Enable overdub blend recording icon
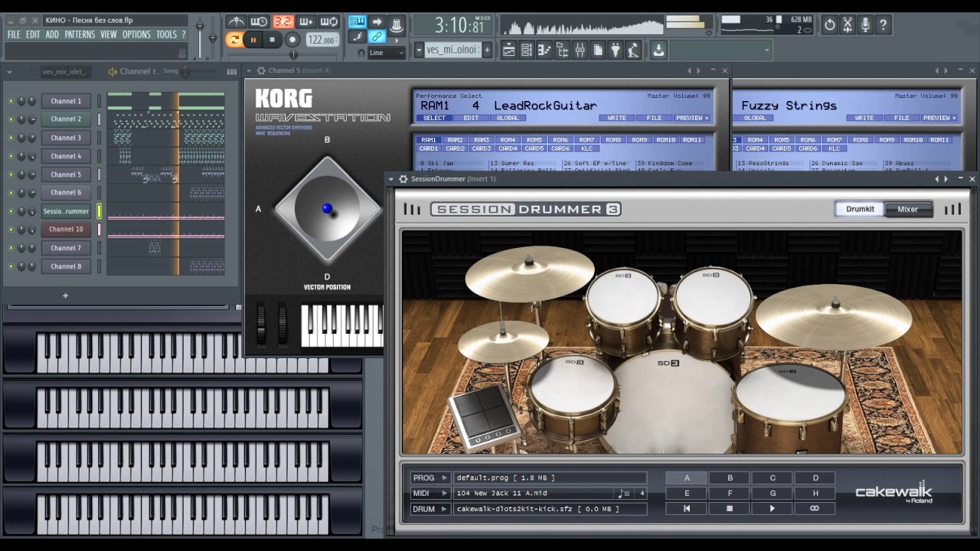This screenshot has height=551, width=980. [306, 21]
